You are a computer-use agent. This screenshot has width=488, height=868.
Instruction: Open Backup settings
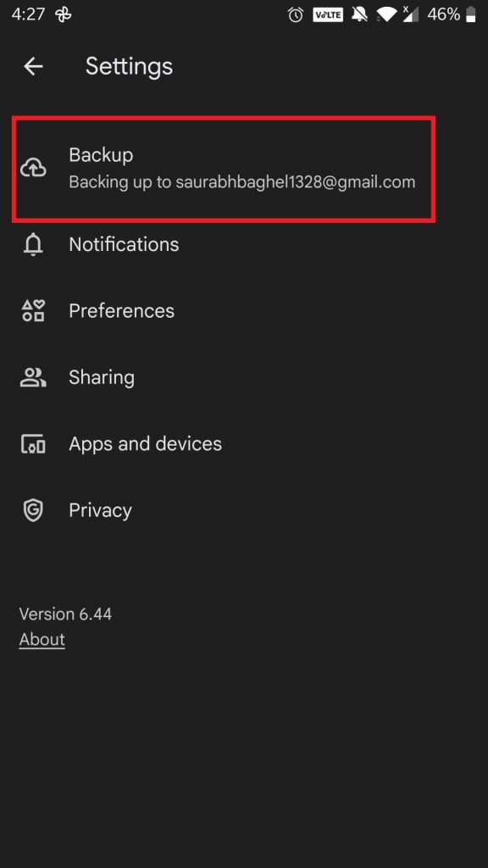[224, 169]
